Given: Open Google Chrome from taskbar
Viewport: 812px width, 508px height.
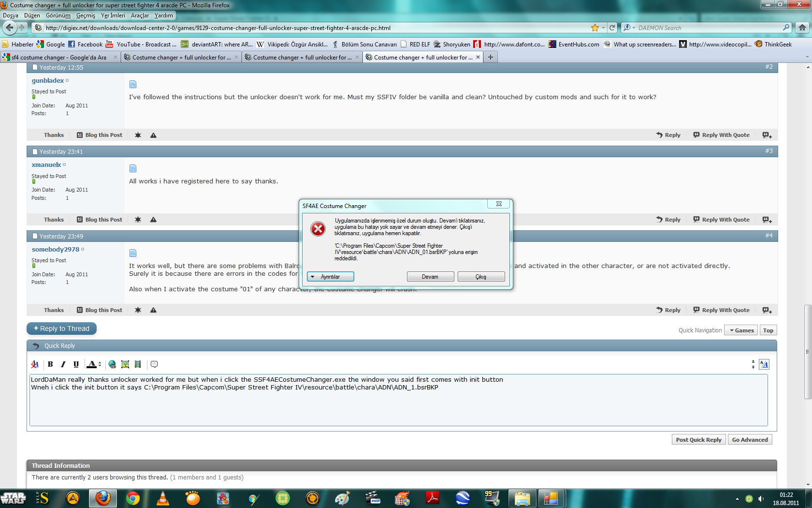Looking at the screenshot, I should (133, 498).
